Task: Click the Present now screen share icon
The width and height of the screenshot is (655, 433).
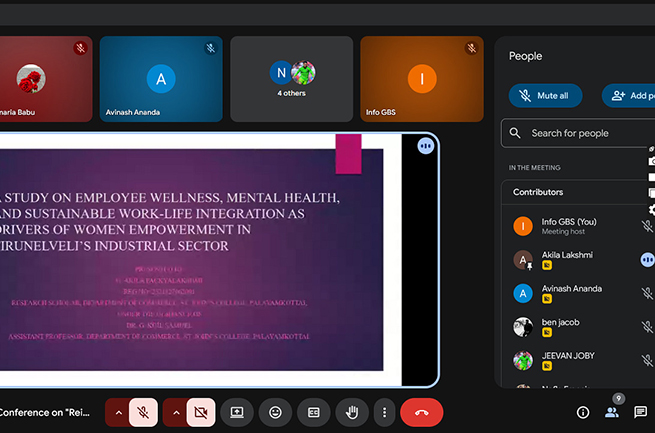Action: click(x=237, y=412)
